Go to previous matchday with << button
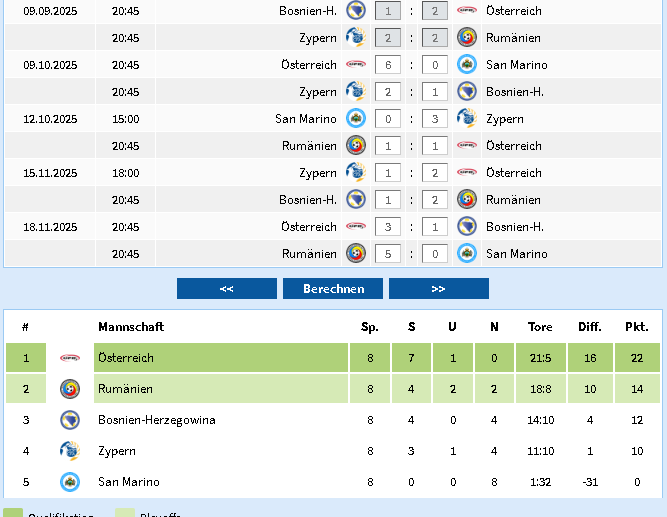Viewport: 667px width, 517px height. pyautogui.click(x=227, y=289)
